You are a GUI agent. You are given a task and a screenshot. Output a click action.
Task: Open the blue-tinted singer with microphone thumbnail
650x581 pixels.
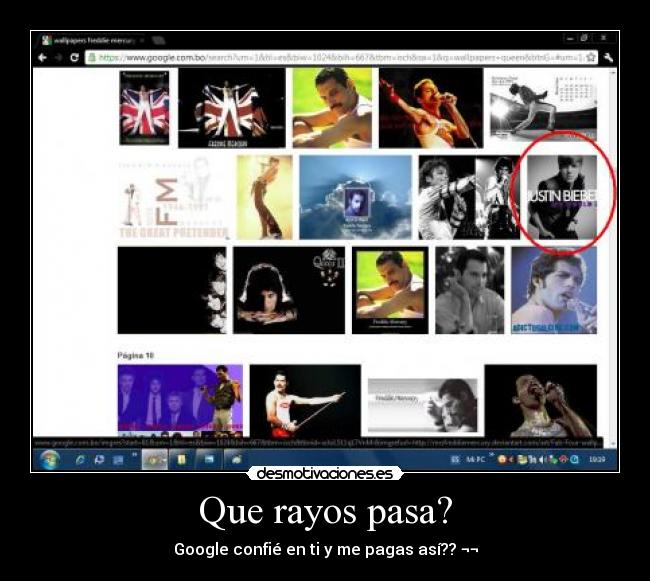(554, 290)
